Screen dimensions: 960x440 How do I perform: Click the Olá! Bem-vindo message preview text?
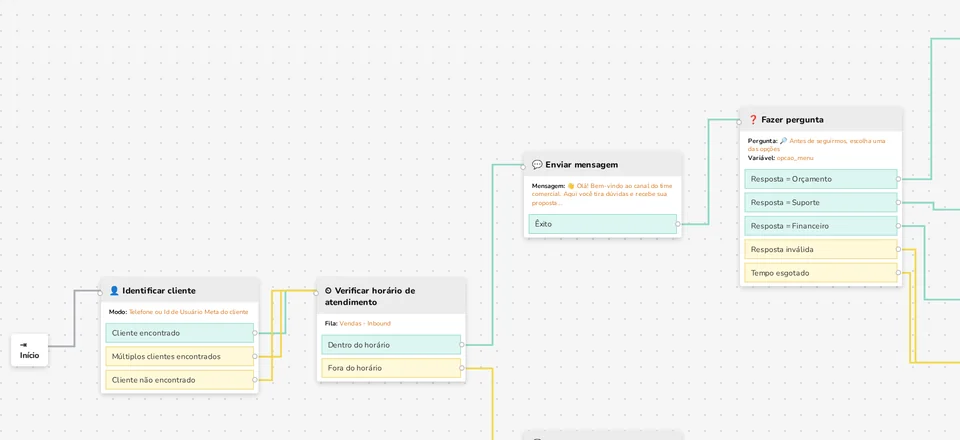604,194
